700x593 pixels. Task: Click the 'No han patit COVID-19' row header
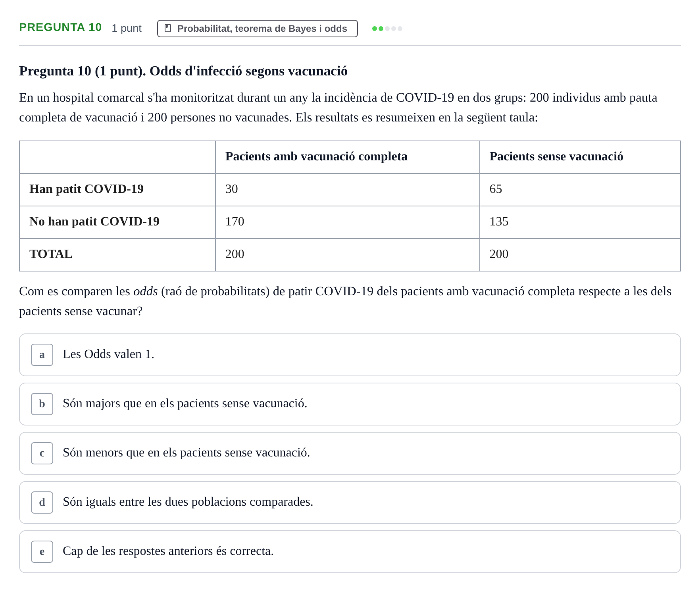click(x=117, y=222)
